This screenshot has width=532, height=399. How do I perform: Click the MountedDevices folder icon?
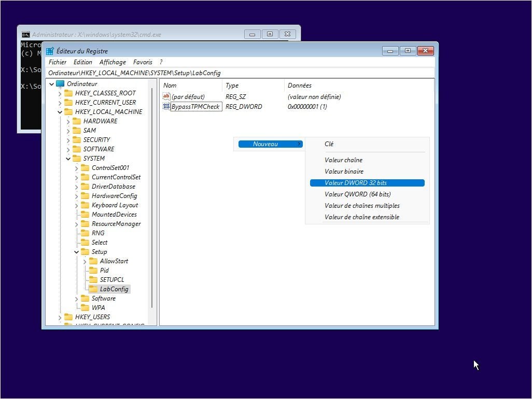point(85,214)
